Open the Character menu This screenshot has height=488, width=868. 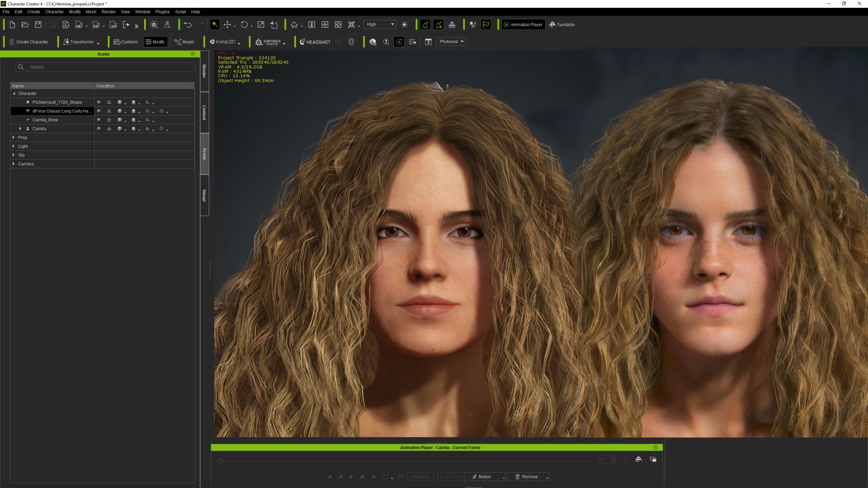[54, 12]
